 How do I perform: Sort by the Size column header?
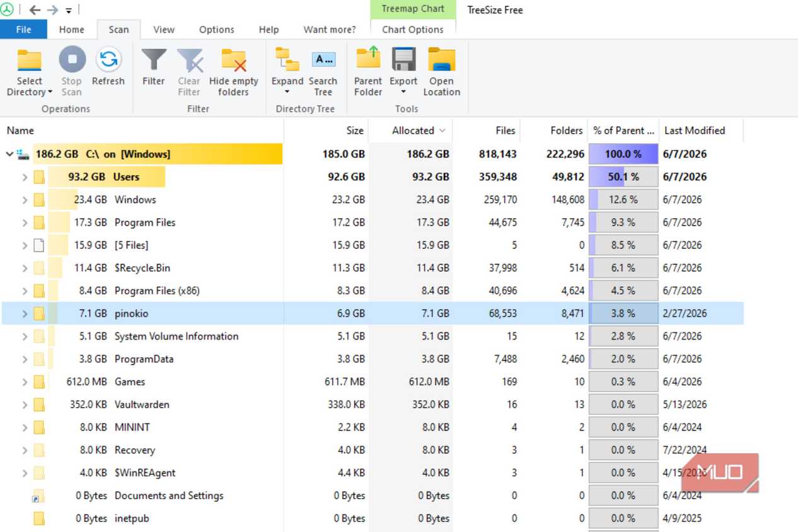[x=326, y=130]
